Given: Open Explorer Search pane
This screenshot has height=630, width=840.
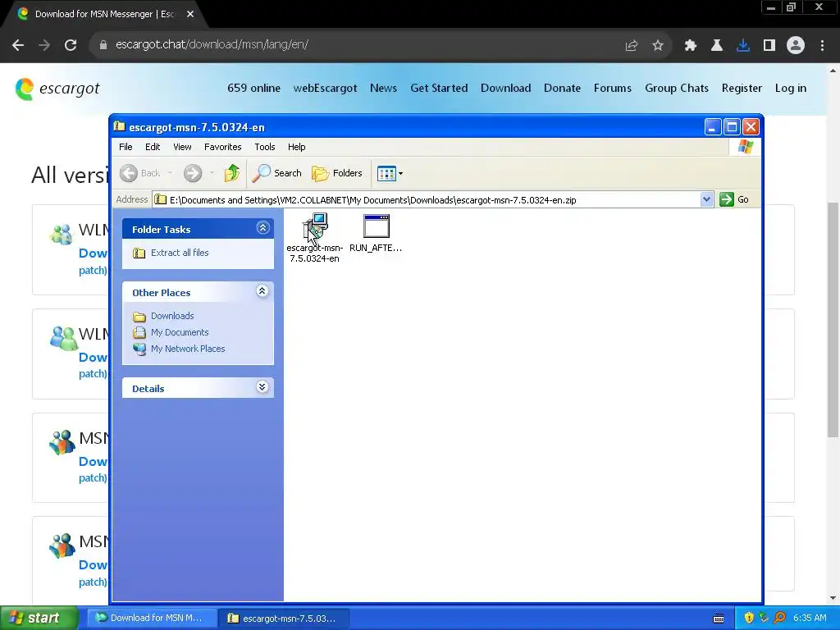Looking at the screenshot, I should click(277, 173).
